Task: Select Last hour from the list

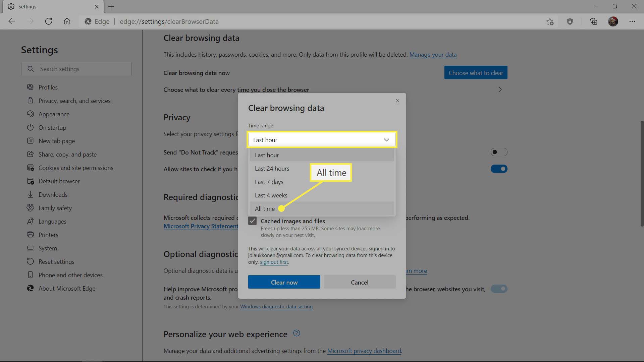Action: [322, 155]
